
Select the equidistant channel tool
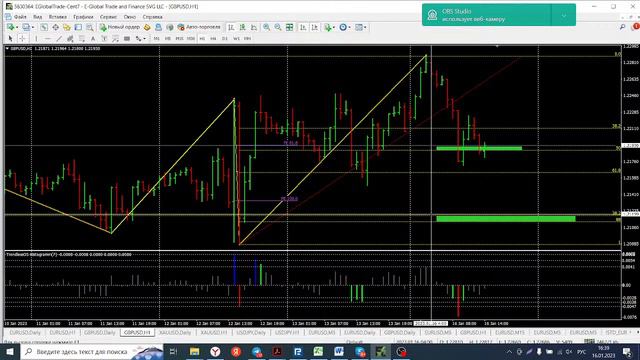pyautogui.click(x=70, y=38)
